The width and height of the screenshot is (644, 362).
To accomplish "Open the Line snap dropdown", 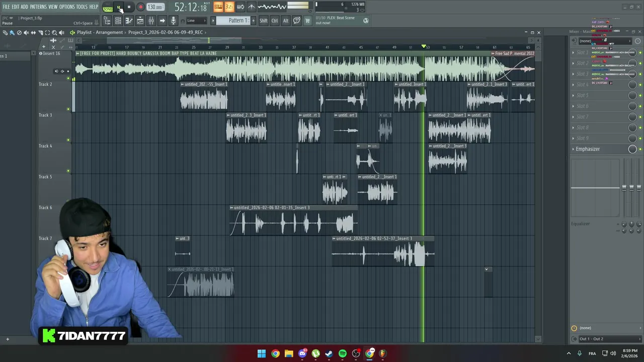I will point(196,21).
